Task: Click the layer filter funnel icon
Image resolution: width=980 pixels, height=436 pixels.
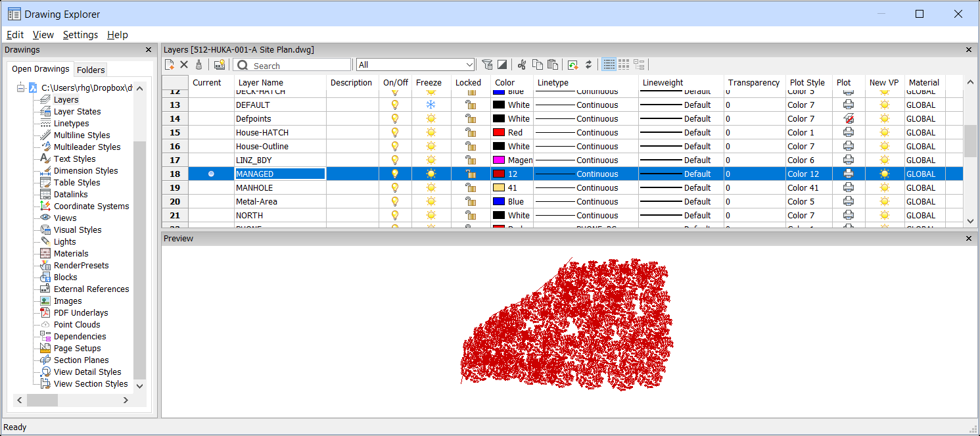Action: pos(487,64)
